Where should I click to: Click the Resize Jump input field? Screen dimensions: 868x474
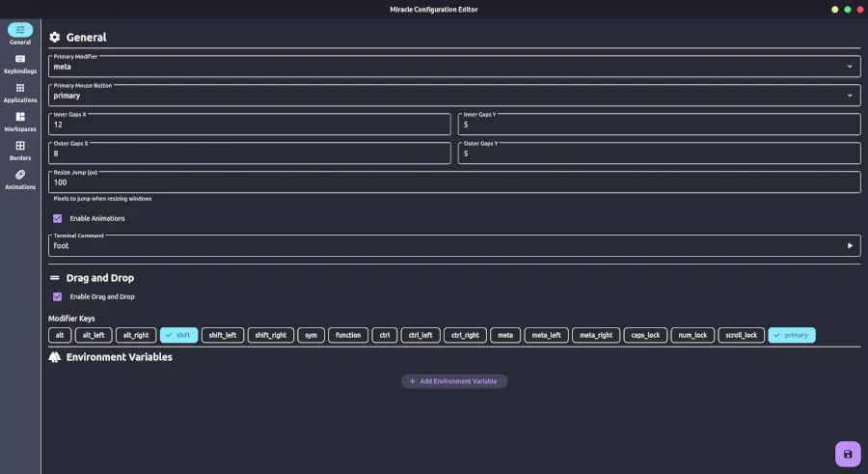[x=453, y=182]
